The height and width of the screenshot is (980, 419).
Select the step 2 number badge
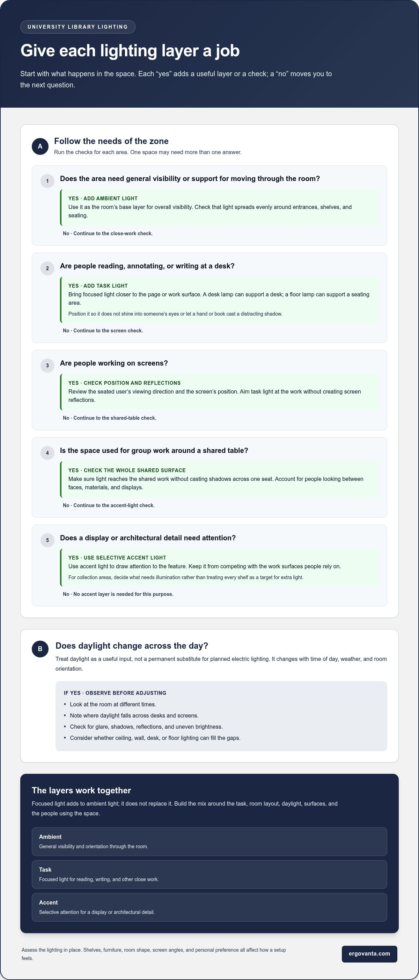click(x=47, y=268)
